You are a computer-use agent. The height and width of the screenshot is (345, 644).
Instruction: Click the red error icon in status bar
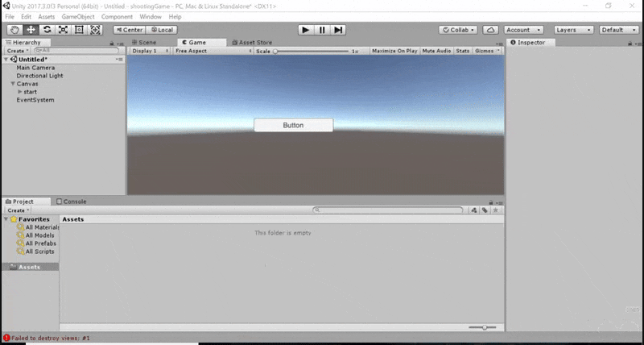click(6, 338)
